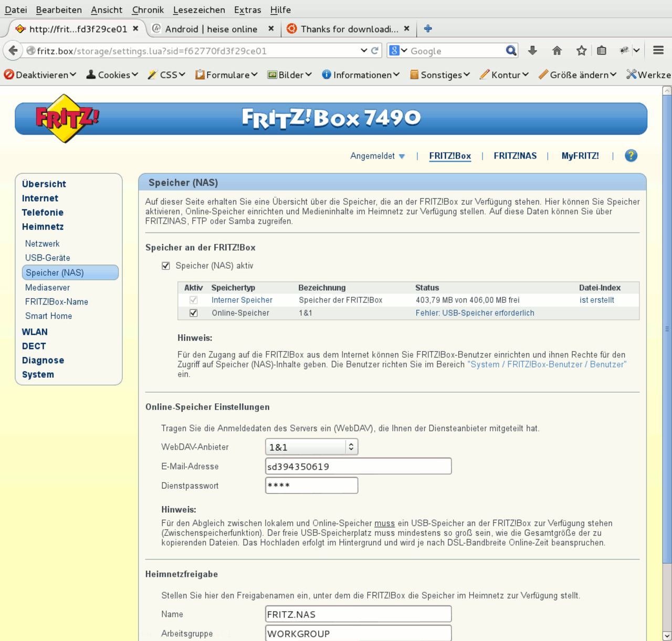Viewport: 672px width, 641px height.
Task: Click the Dienstpasswort input field
Action: [x=312, y=486]
